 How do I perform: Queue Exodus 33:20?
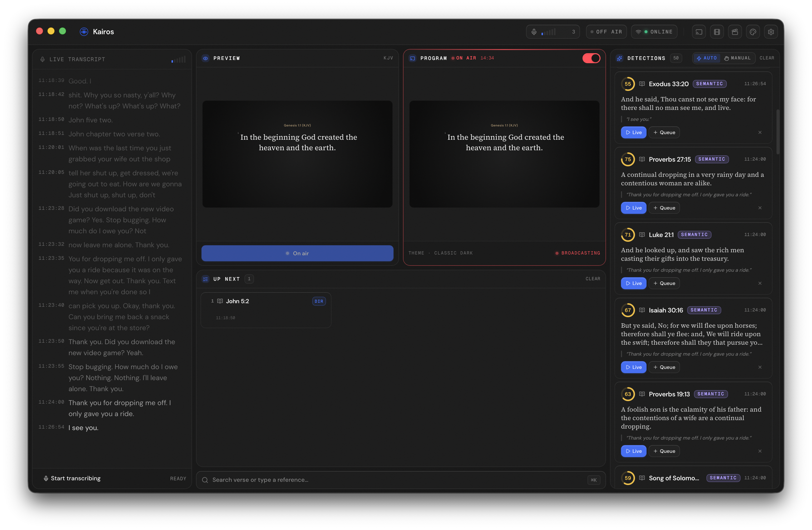pos(664,133)
